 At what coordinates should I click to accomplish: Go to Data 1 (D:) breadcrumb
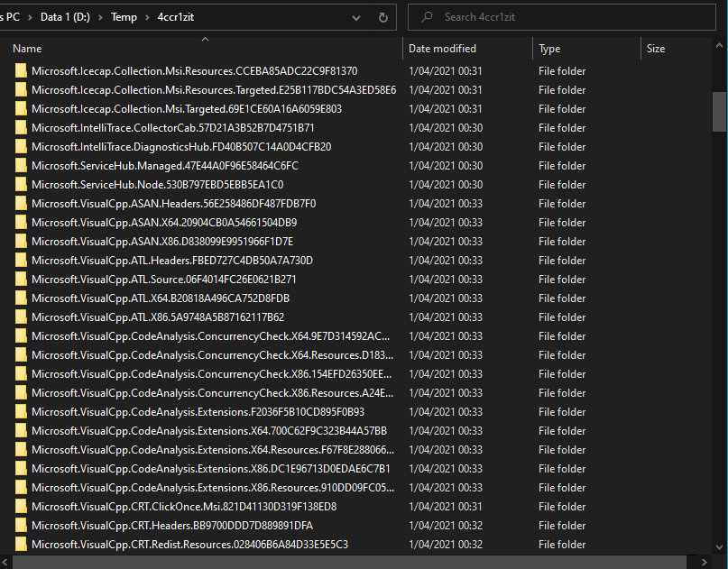pos(65,17)
